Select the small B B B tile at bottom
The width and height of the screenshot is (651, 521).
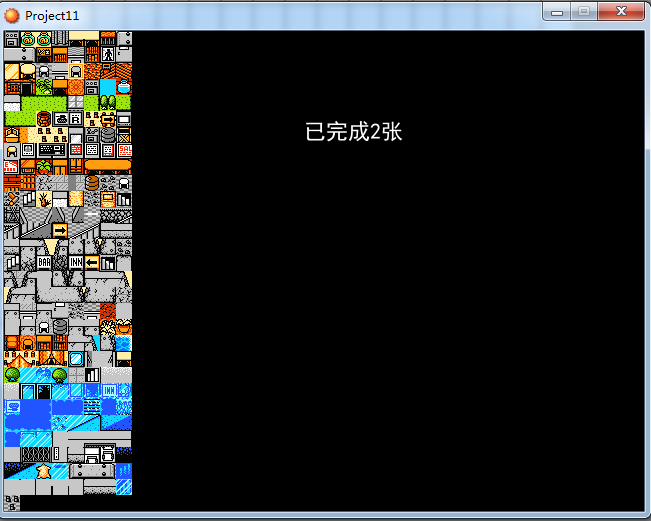12,503
